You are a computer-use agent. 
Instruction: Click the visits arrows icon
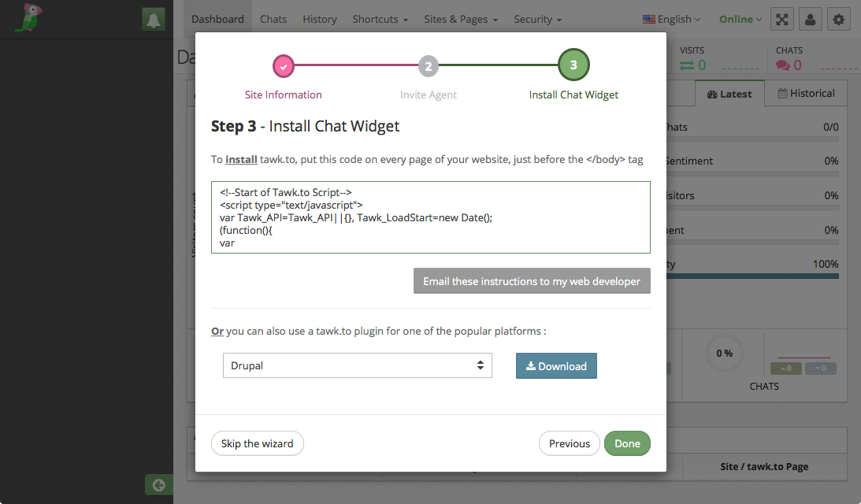pyautogui.click(x=686, y=66)
